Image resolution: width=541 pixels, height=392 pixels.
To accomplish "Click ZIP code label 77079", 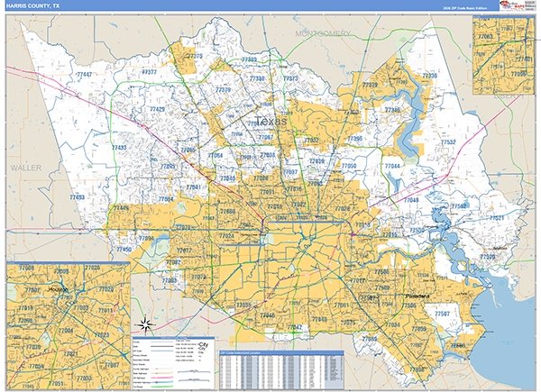I will [x=183, y=227].
